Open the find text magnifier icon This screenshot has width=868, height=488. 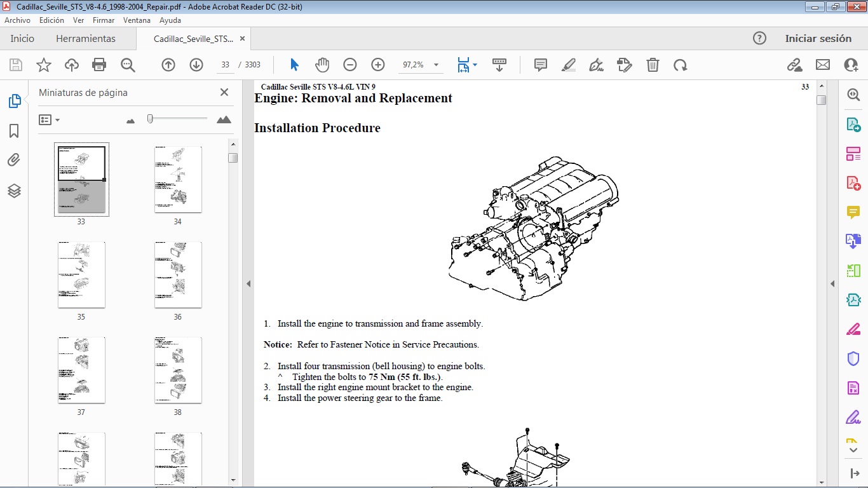pos(128,65)
